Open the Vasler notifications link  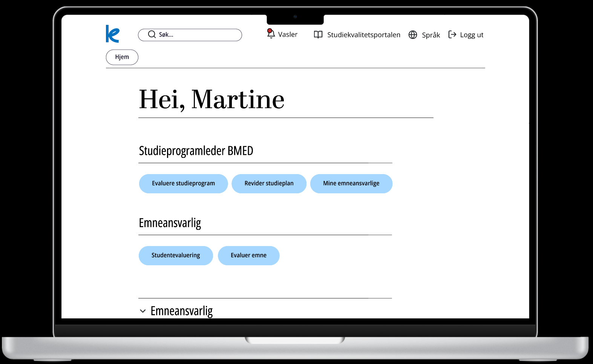point(288,34)
